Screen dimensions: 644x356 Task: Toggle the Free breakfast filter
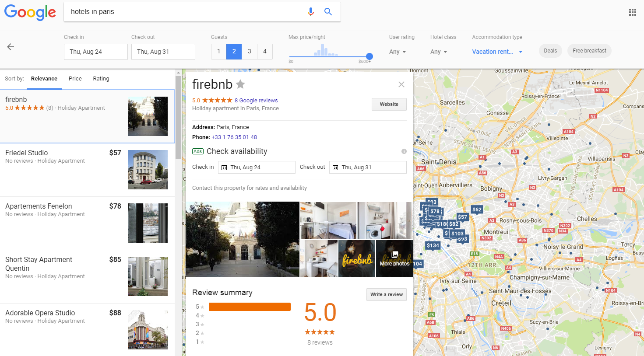589,51
